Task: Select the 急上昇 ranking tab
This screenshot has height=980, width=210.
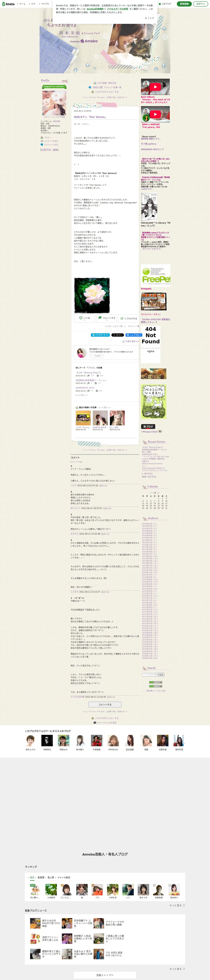Action: click(51, 877)
